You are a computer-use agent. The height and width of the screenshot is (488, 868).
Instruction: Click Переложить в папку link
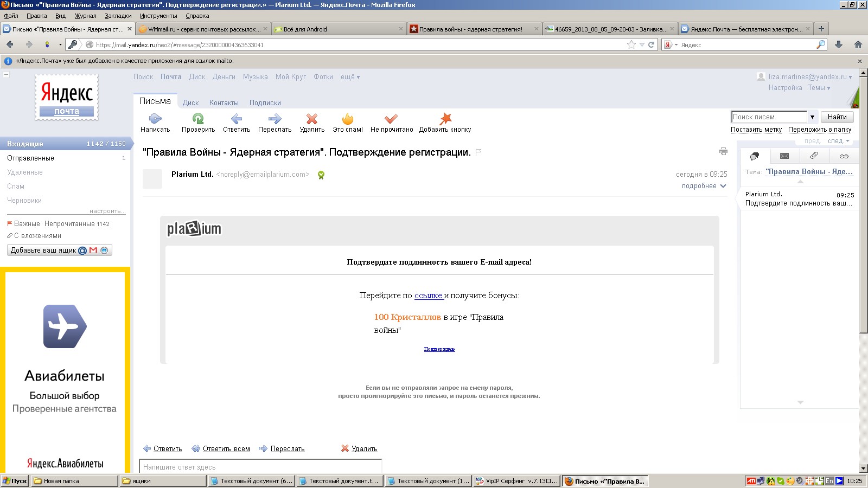click(x=820, y=130)
